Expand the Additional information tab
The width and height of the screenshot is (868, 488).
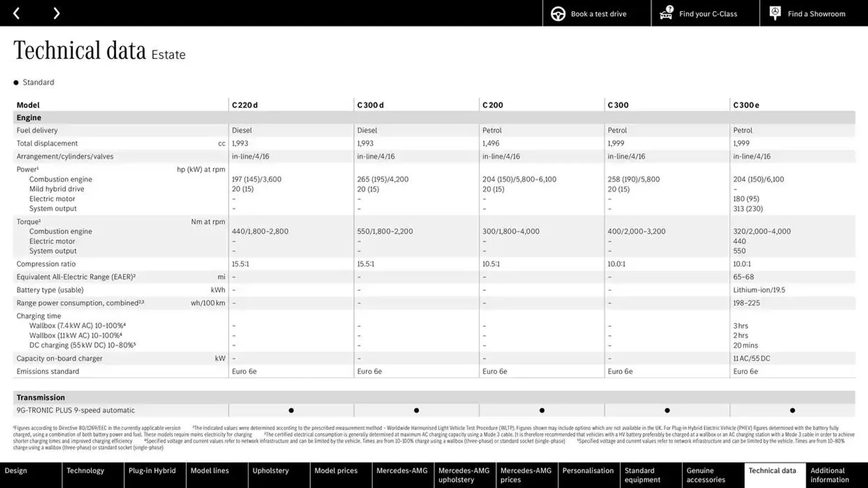coord(829,475)
